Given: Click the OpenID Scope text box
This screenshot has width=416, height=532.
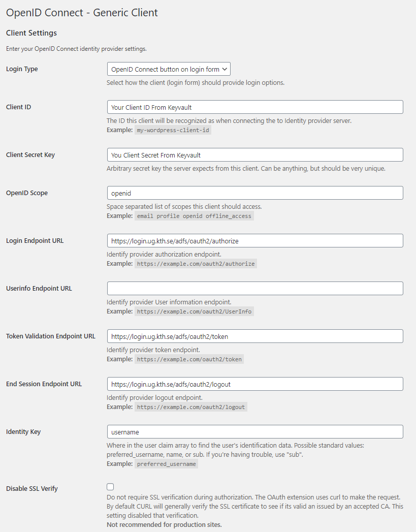Looking at the screenshot, I should pyautogui.click(x=255, y=193).
